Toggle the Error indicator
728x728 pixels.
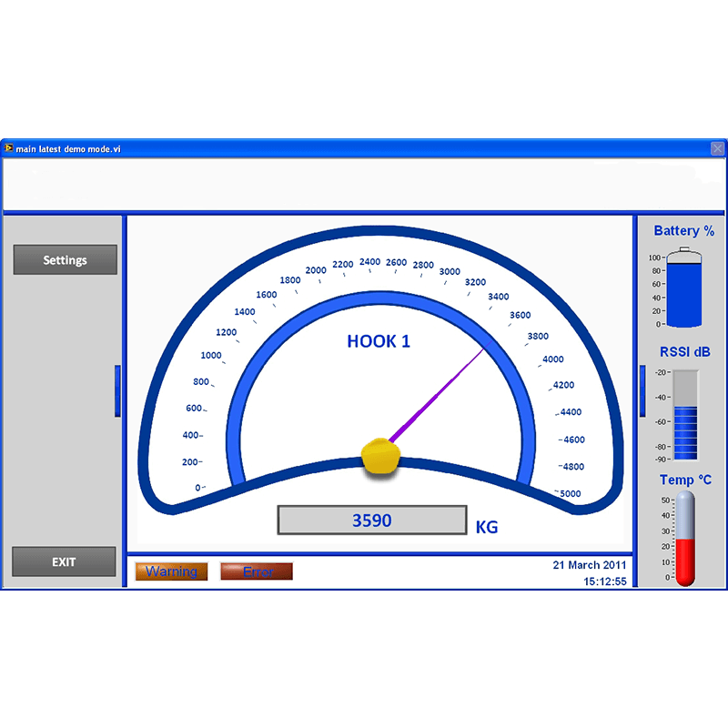tap(256, 571)
